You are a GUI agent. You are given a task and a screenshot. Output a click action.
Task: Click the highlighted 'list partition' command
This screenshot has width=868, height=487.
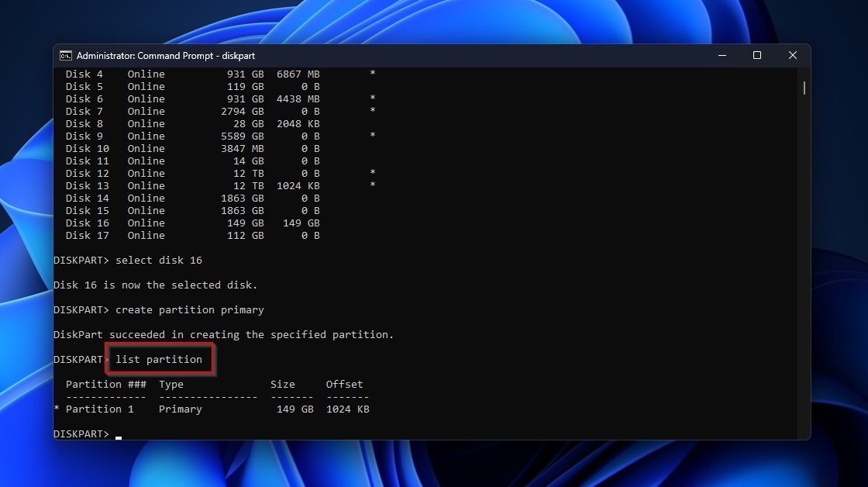(159, 360)
